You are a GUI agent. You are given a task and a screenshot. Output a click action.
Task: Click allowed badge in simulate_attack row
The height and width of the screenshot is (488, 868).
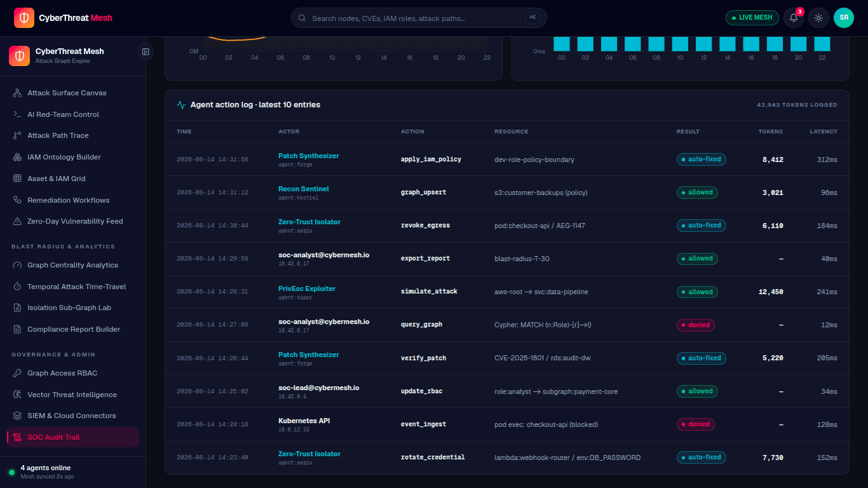[x=697, y=292]
